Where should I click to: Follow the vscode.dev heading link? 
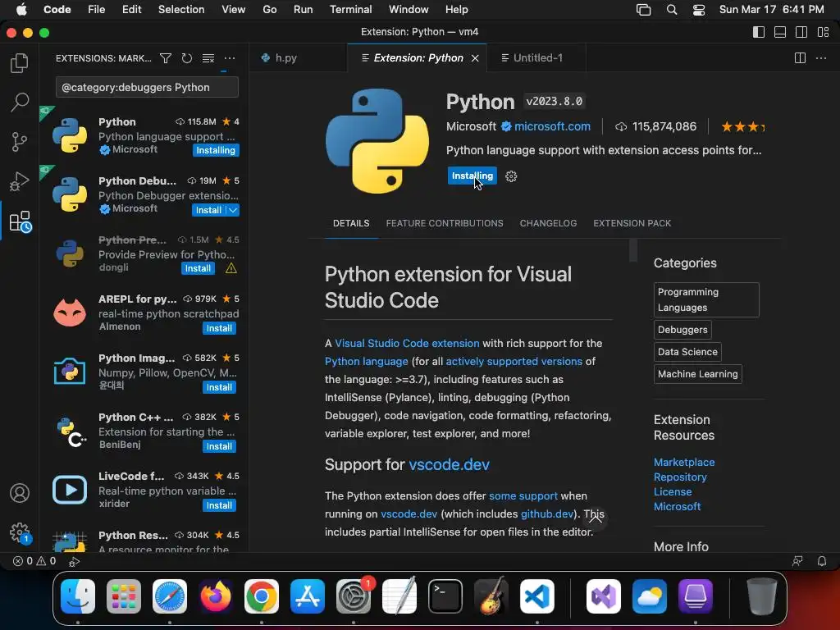(449, 464)
